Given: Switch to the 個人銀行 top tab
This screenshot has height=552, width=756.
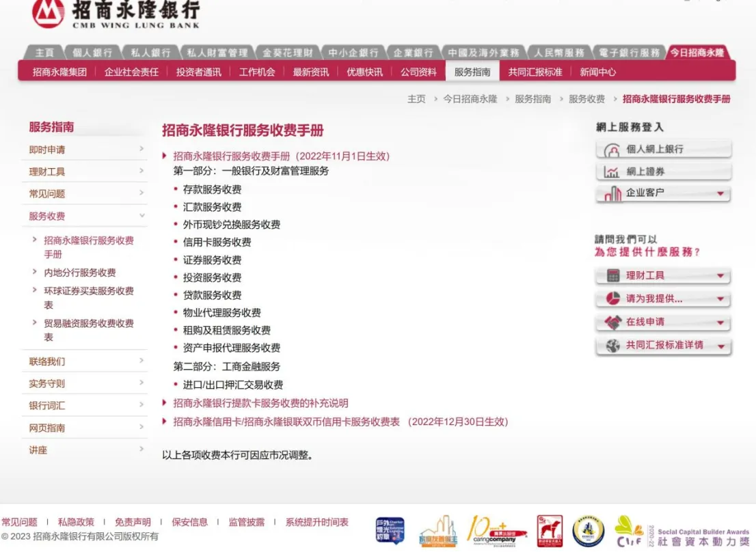Looking at the screenshot, I should 92,53.
